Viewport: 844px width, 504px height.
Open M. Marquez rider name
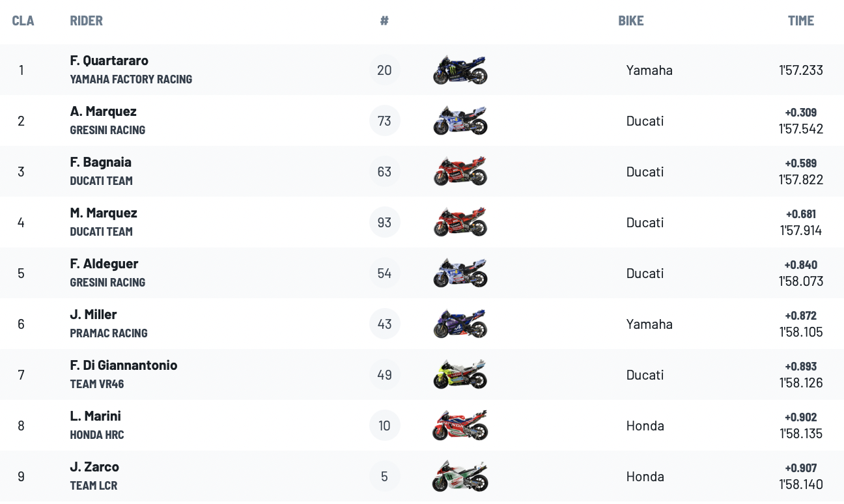(104, 213)
